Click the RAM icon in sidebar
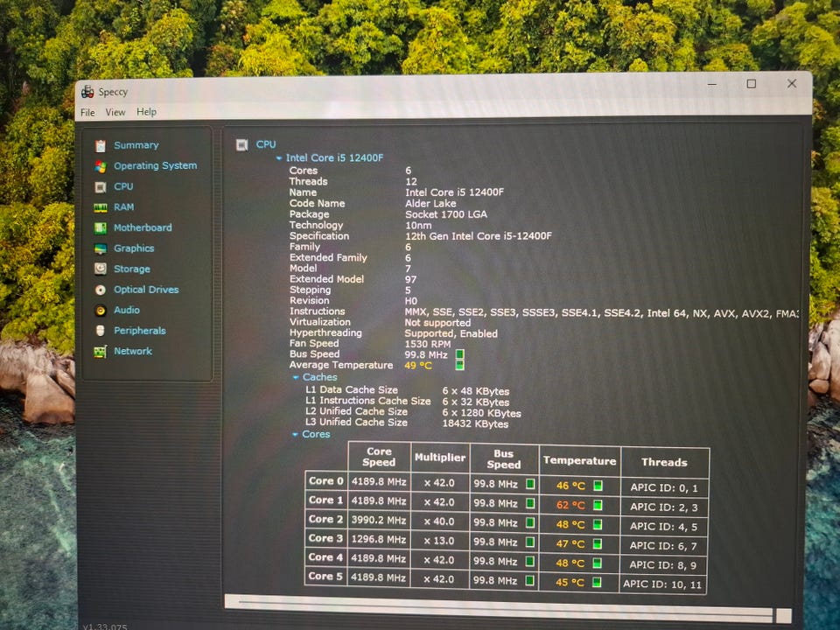Viewport: 840px width, 630px height. point(101,207)
